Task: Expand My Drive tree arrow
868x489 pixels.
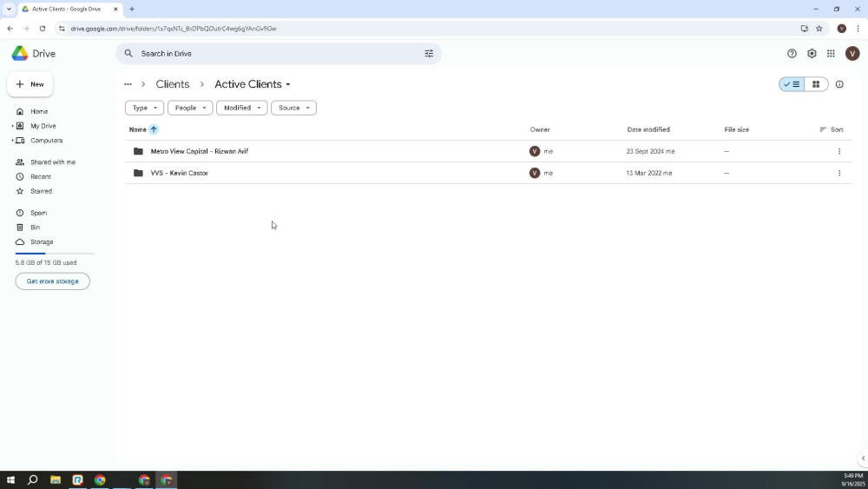Action: 12,126
